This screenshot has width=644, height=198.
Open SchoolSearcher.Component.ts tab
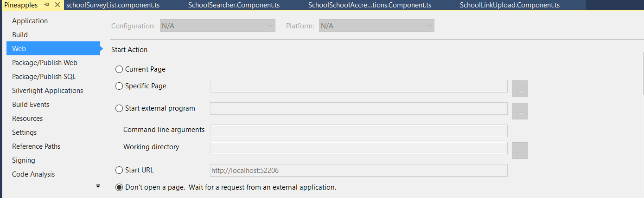[x=234, y=6]
